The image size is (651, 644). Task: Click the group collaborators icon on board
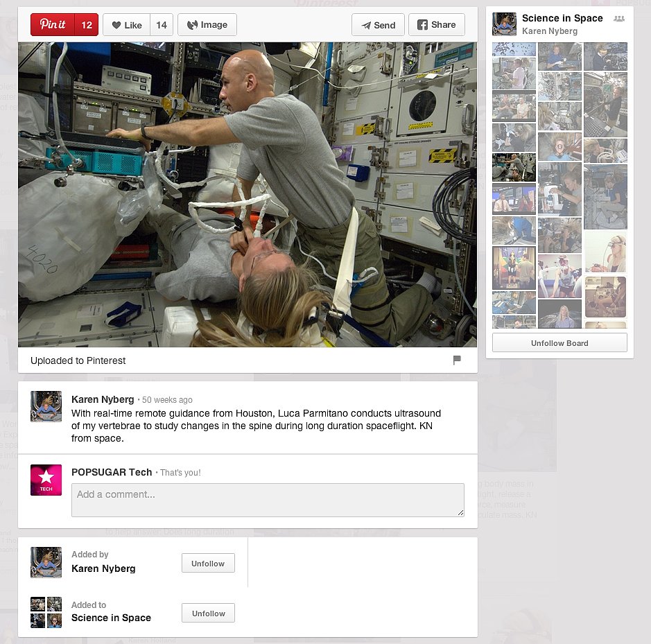618,19
